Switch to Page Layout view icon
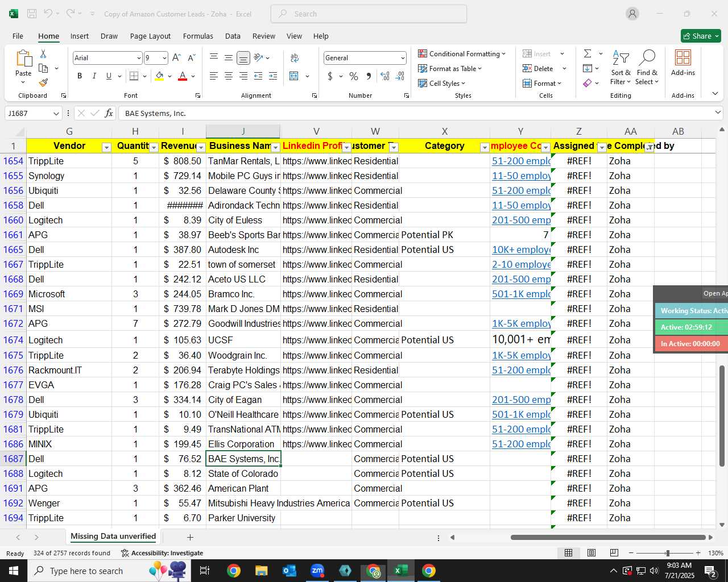Screen dimensions: 728x582 point(591,553)
